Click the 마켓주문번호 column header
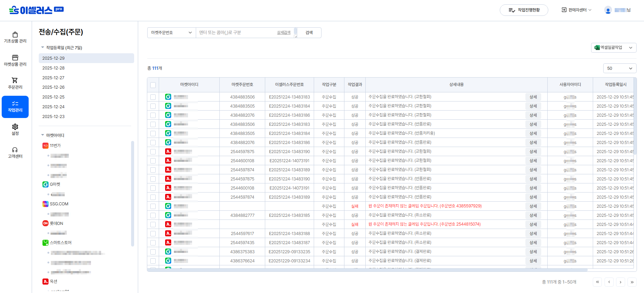Viewport: 644px width, 293px height. pyautogui.click(x=242, y=85)
